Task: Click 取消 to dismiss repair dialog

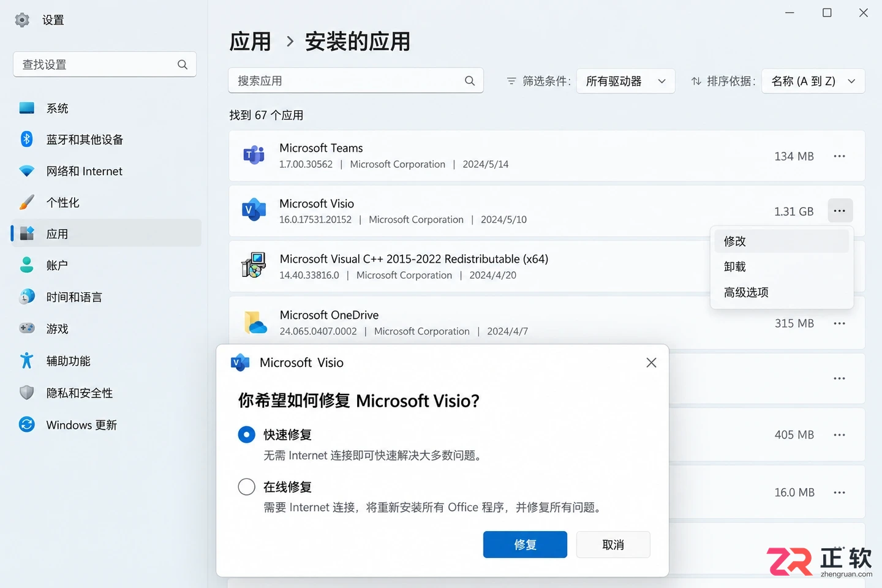Action: [613, 545]
